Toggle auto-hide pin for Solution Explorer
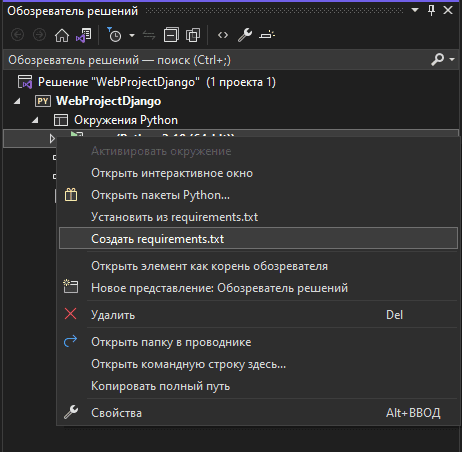462x452 pixels. point(432,10)
